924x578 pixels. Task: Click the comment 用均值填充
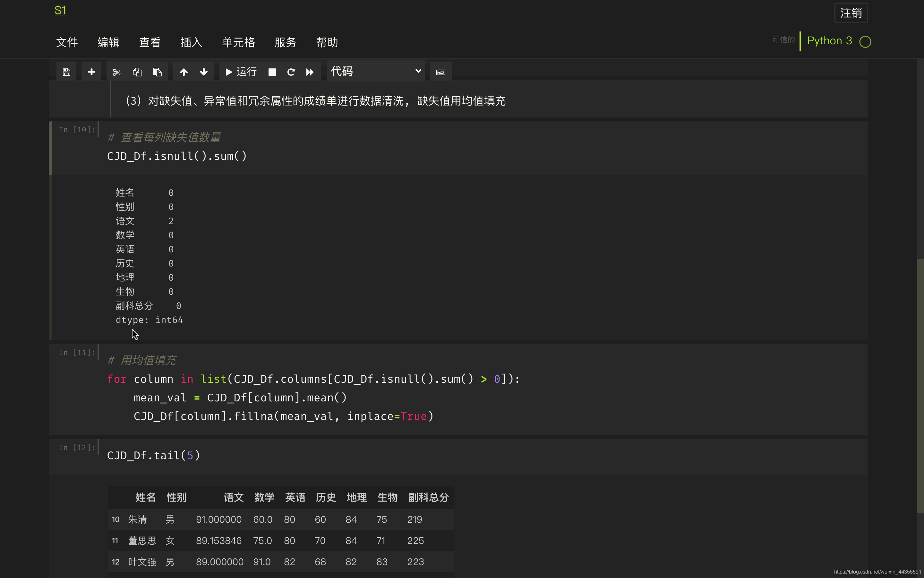142,361
